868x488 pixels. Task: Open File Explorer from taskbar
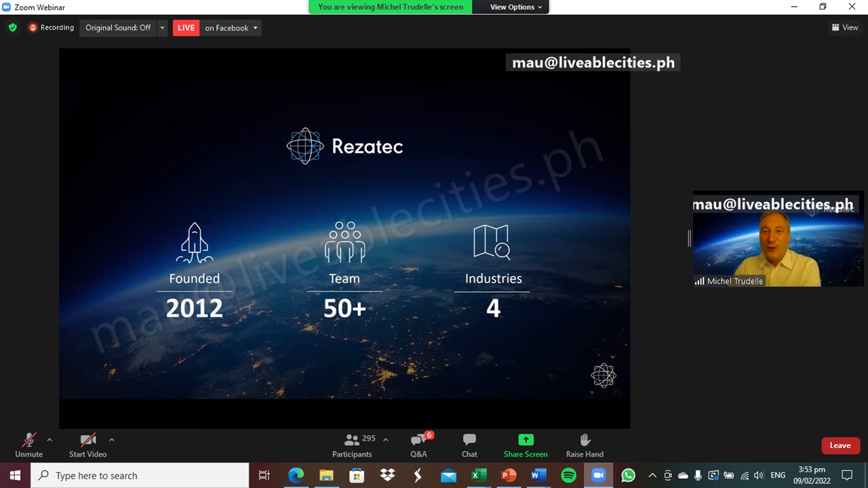pos(326,475)
